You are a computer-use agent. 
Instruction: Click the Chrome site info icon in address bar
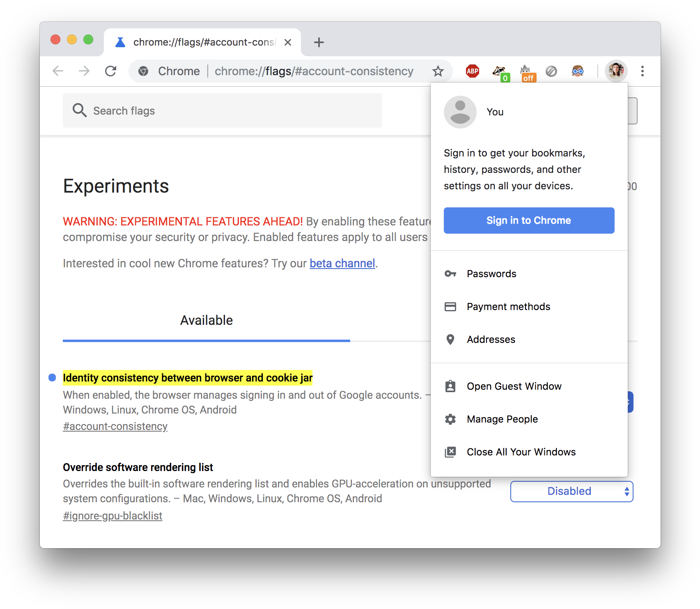tap(143, 71)
